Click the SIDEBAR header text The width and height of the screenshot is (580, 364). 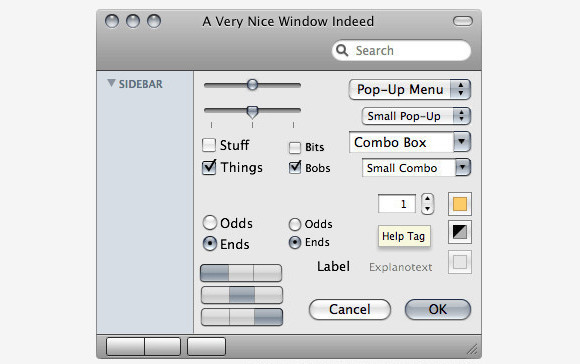[x=141, y=84]
